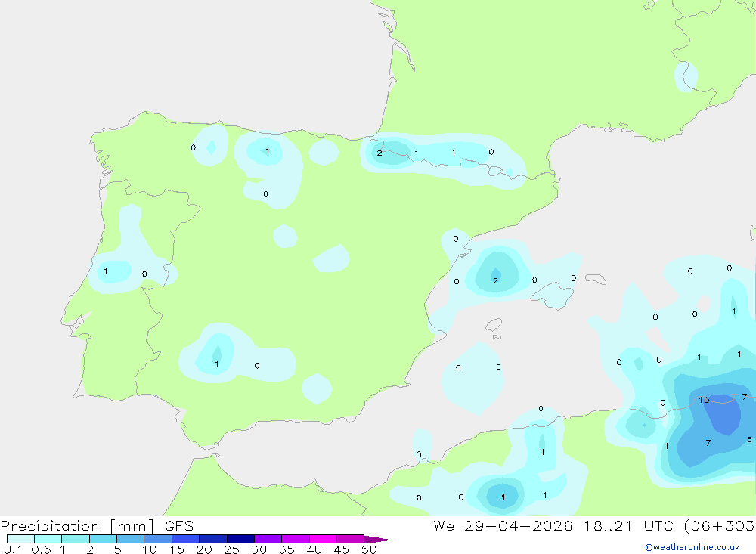Click the '45' legend scale label
756x554 pixels.
click(342, 549)
